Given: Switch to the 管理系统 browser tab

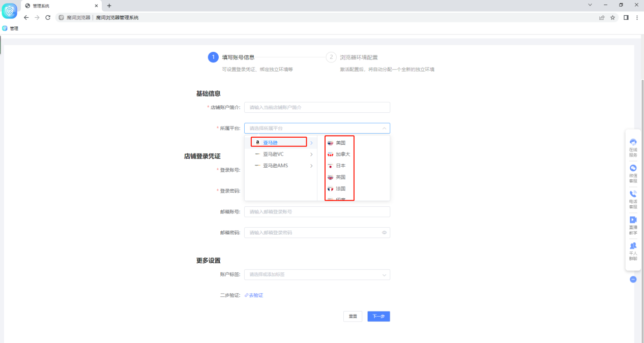Looking at the screenshot, I should (x=62, y=6).
